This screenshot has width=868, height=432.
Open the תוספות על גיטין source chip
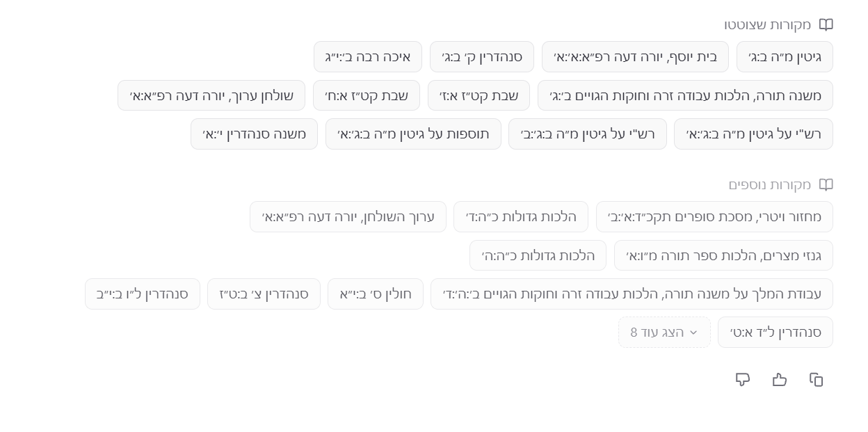click(x=413, y=134)
